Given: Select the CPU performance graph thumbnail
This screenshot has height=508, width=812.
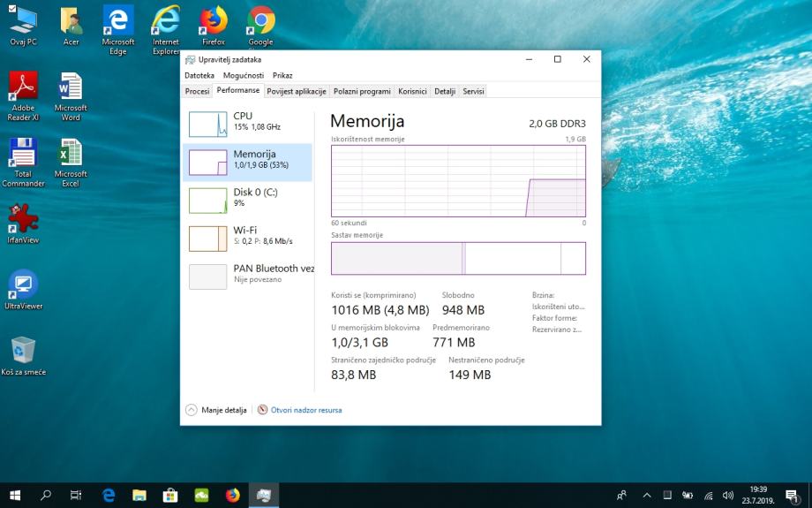Looking at the screenshot, I should coord(208,125).
